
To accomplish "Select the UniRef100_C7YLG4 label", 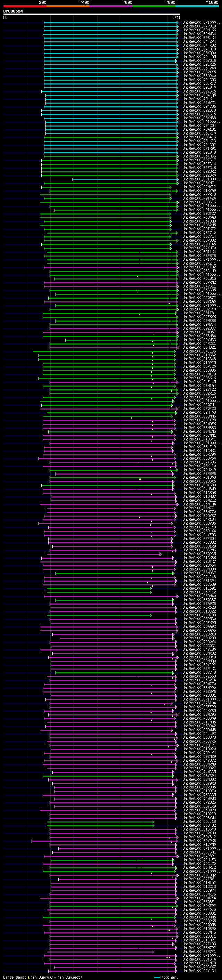I will pos(199,970).
